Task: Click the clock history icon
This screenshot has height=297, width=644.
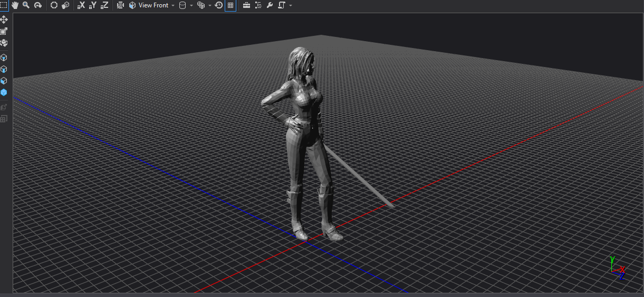Action: [218, 5]
